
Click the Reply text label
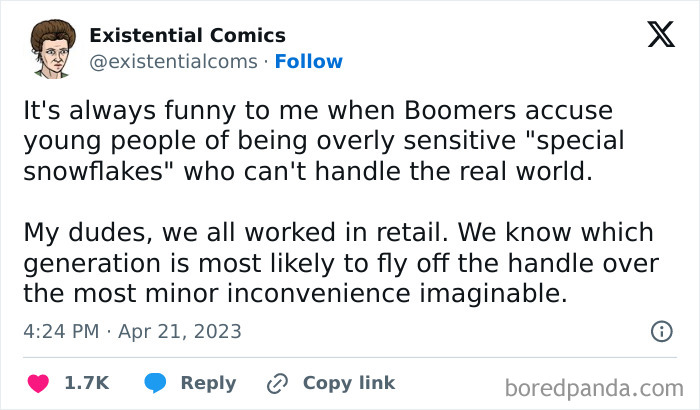pyautogui.click(x=208, y=383)
